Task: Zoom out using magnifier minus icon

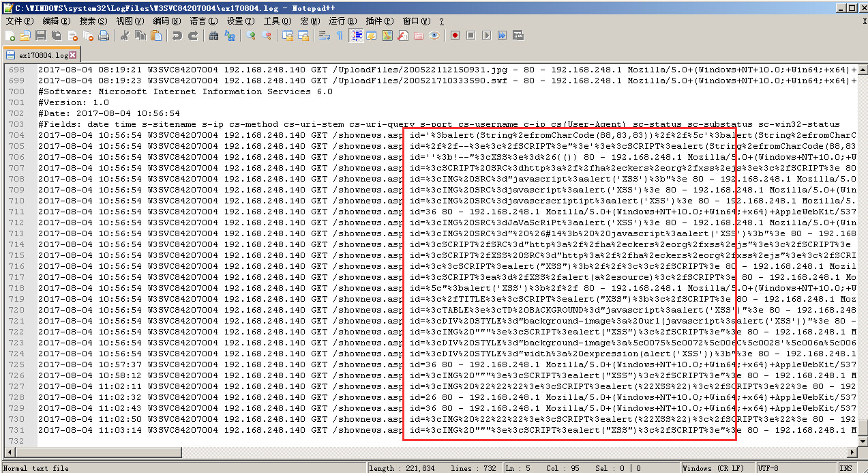Action: tap(267, 35)
